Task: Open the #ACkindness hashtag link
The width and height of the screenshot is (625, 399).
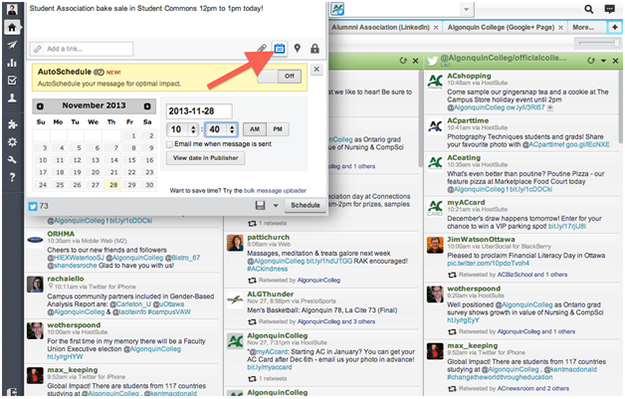Action: (267, 269)
